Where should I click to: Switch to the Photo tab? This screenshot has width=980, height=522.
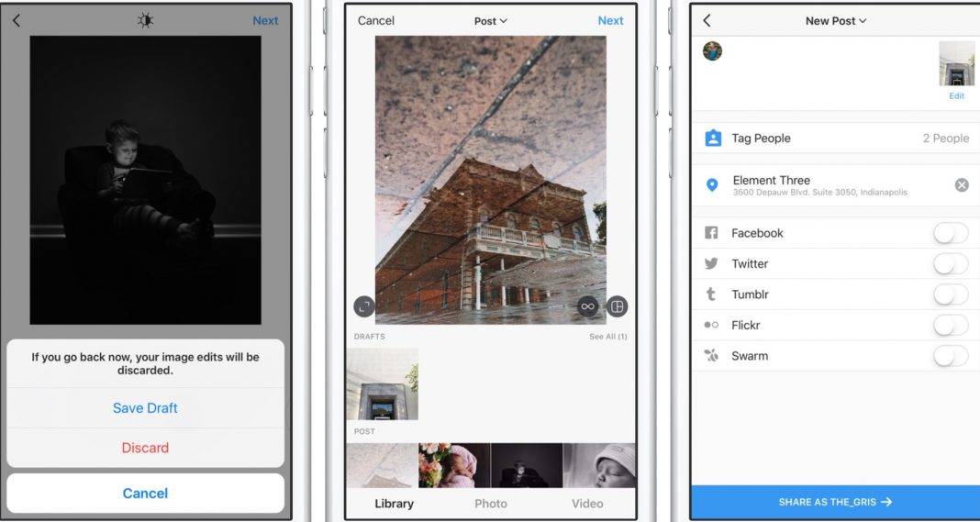[x=491, y=504]
